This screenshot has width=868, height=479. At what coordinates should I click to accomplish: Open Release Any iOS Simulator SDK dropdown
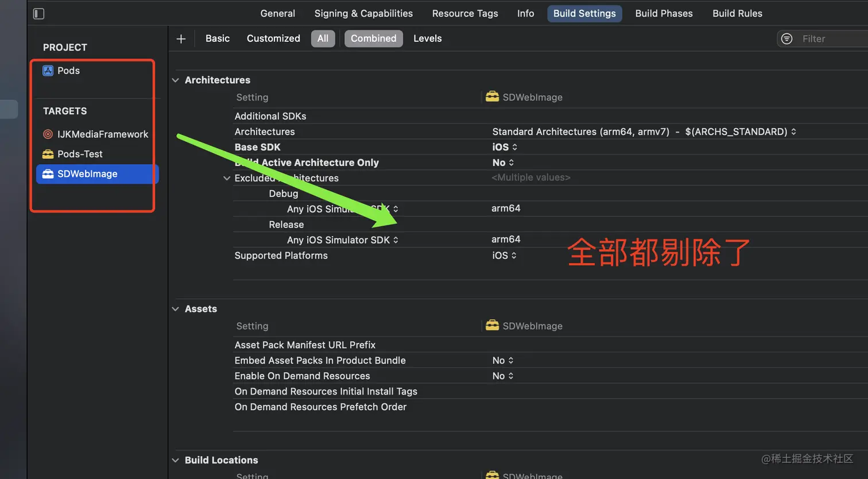click(x=343, y=240)
